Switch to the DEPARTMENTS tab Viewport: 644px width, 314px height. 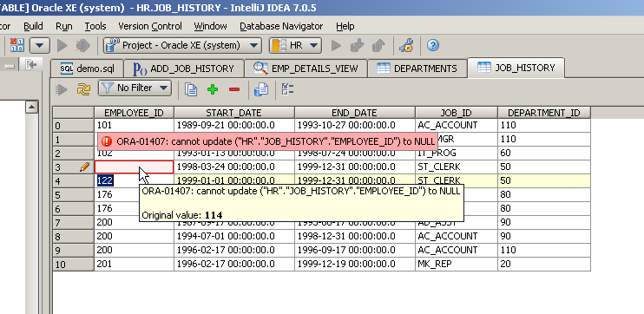tap(417, 69)
